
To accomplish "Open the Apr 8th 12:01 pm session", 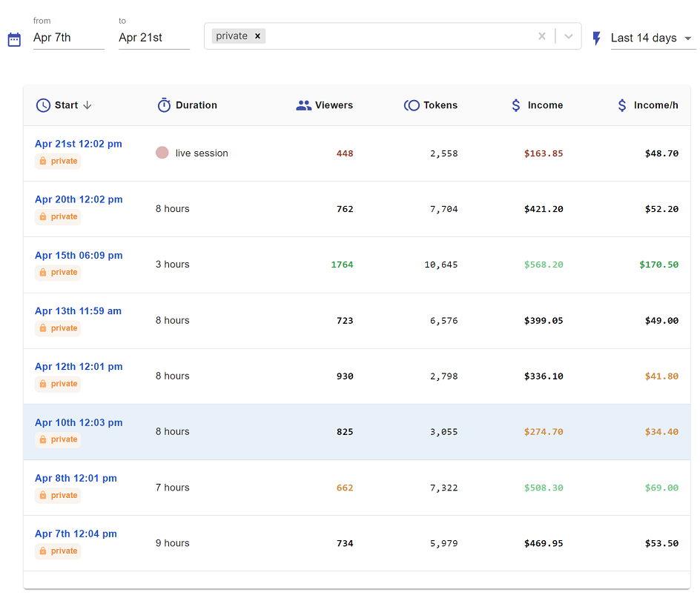I will (x=76, y=478).
